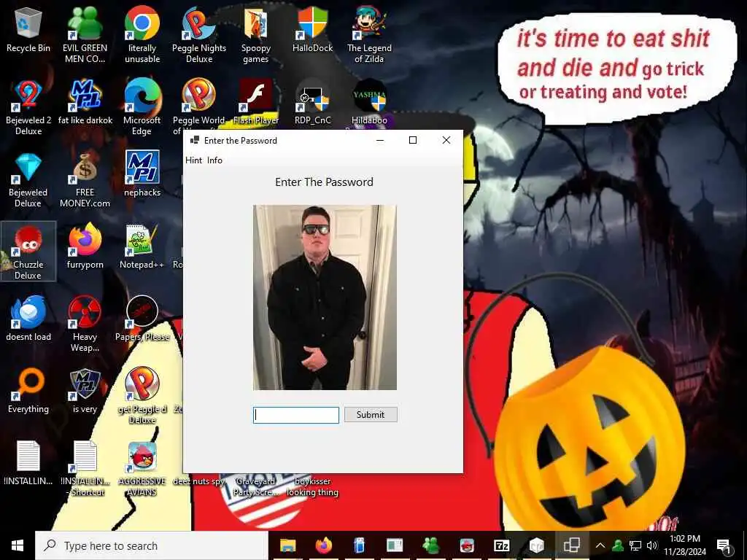Click the Graveyard Party Scre... desktop label

(255, 486)
